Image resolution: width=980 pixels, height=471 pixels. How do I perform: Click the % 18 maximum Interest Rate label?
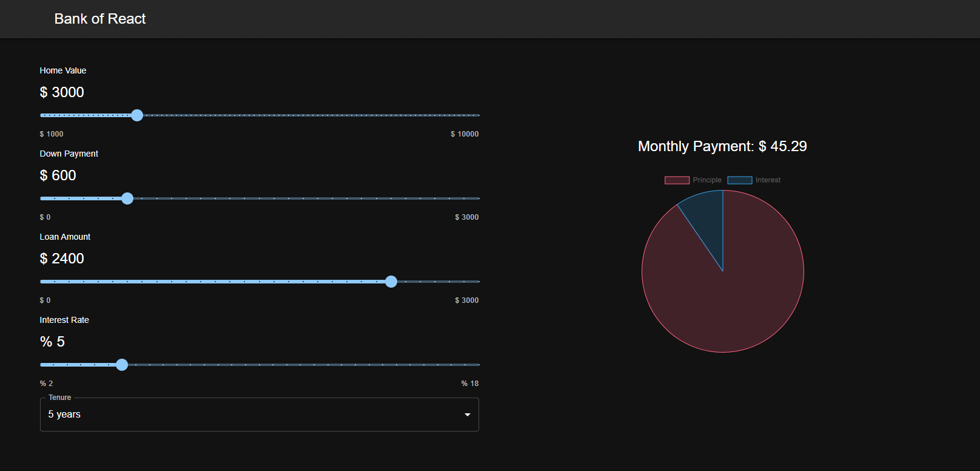[470, 384]
